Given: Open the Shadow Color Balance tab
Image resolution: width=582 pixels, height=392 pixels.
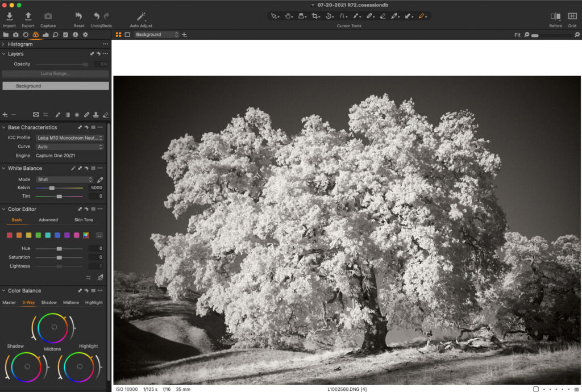Looking at the screenshot, I should point(49,303).
